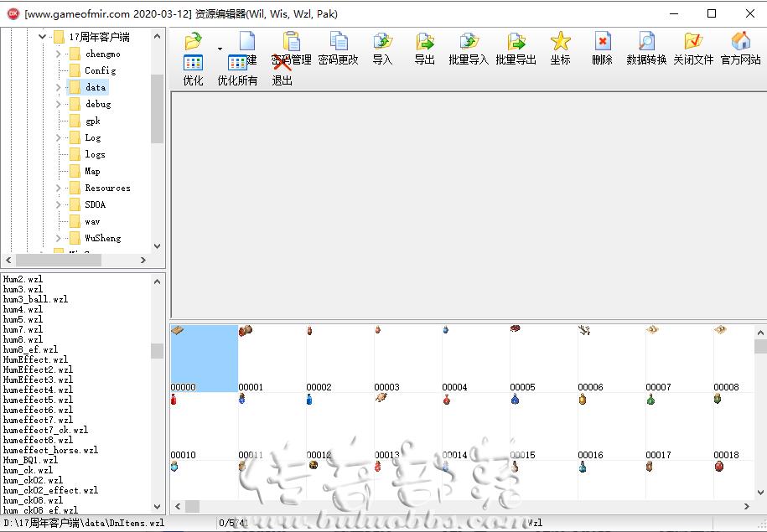
Task: Open 数据转换 data conversion tool
Action: click(646, 49)
